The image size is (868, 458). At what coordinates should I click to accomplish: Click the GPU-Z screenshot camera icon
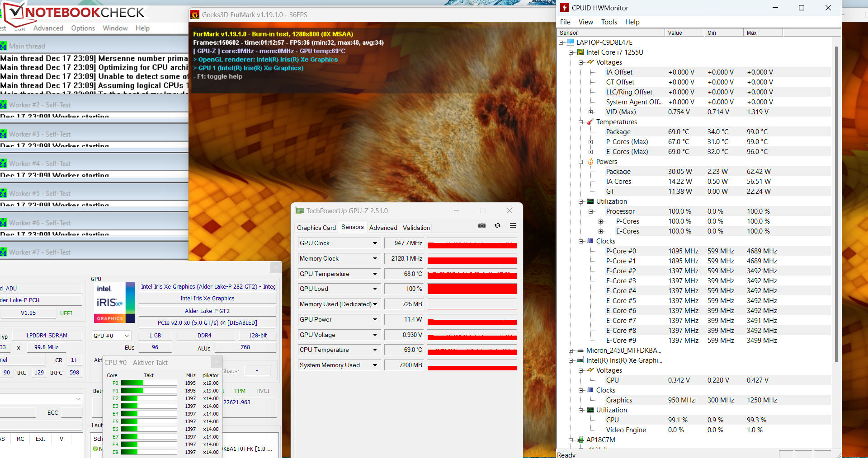coord(482,225)
